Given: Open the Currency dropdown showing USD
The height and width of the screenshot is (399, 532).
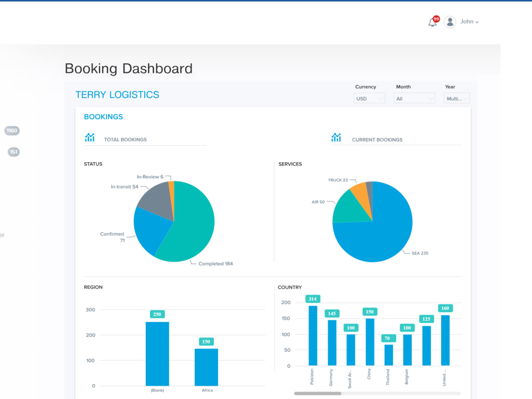Looking at the screenshot, I should (369, 98).
